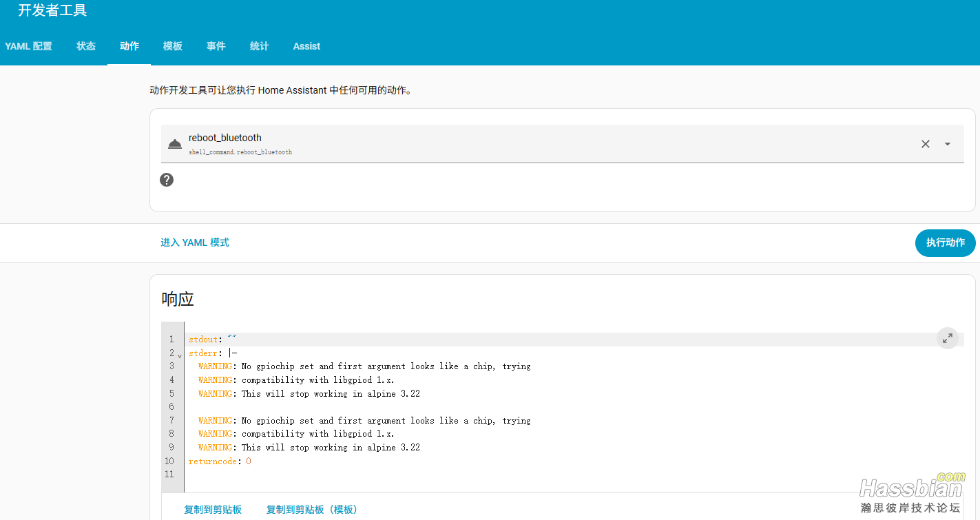The height and width of the screenshot is (520, 980).
Task: Switch to 进入 YAML 模式
Action: coord(195,242)
